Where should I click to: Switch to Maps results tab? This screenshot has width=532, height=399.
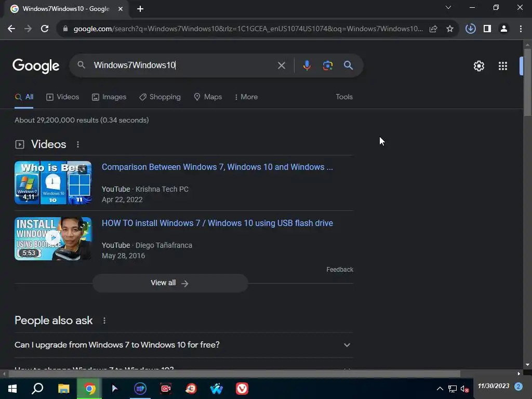coord(208,97)
